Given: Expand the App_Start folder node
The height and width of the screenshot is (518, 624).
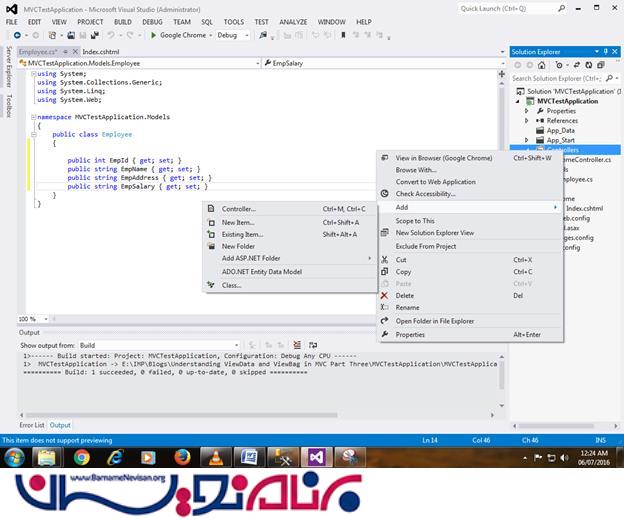Looking at the screenshot, I should tap(527, 140).
